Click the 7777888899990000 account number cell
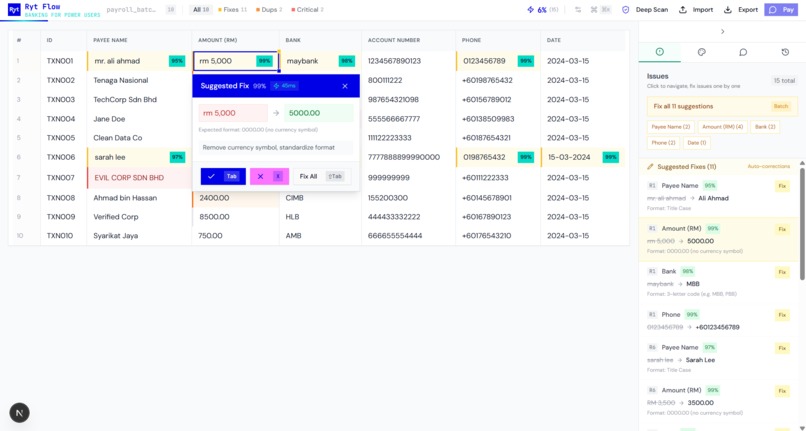The height and width of the screenshot is (431, 806). click(x=408, y=157)
